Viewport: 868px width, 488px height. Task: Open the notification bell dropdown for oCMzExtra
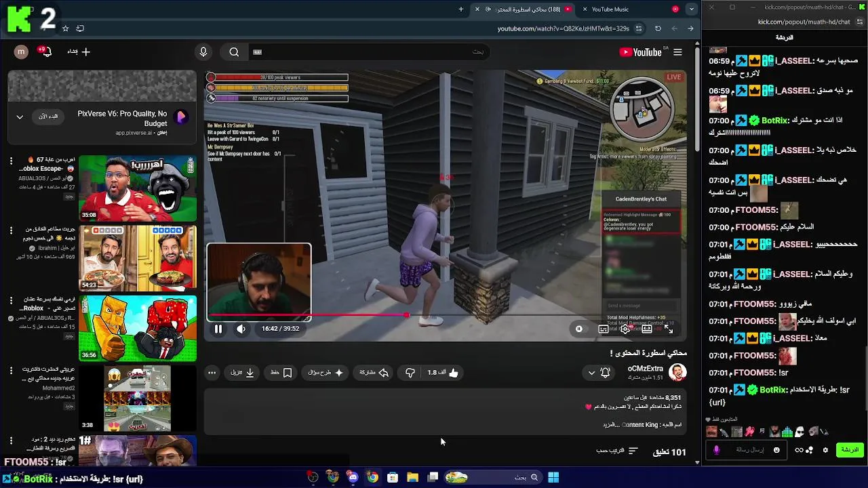coord(599,373)
